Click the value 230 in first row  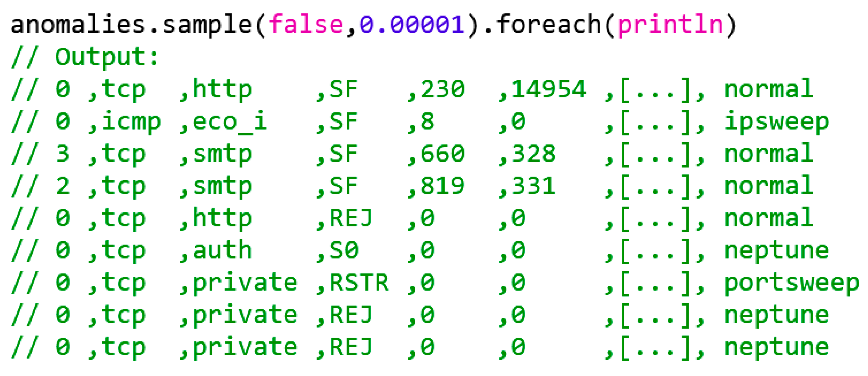click(442, 89)
